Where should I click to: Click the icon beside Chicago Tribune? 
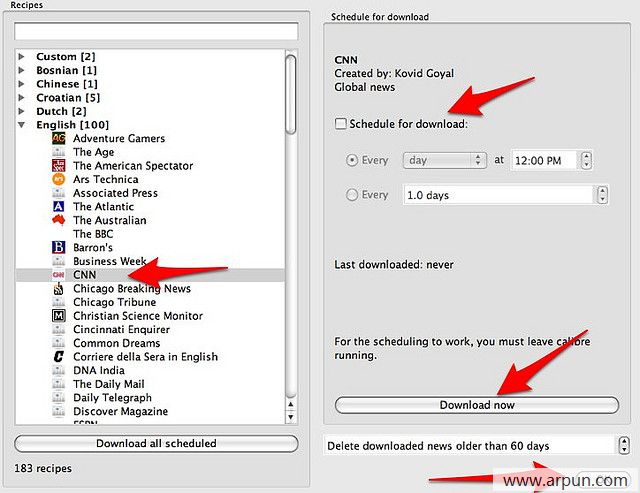[x=59, y=302]
